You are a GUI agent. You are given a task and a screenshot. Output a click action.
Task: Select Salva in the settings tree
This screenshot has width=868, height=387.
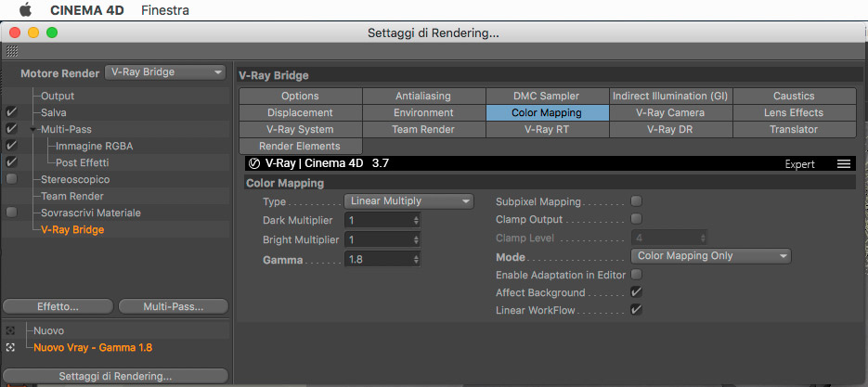click(54, 112)
